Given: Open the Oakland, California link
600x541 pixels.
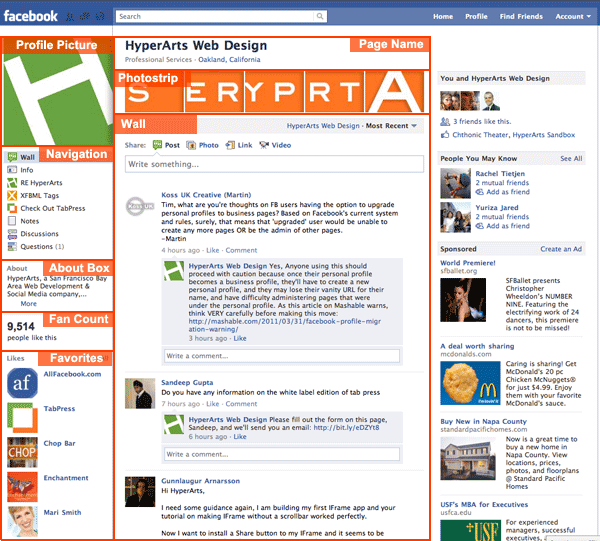Looking at the screenshot, I should (229, 60).
